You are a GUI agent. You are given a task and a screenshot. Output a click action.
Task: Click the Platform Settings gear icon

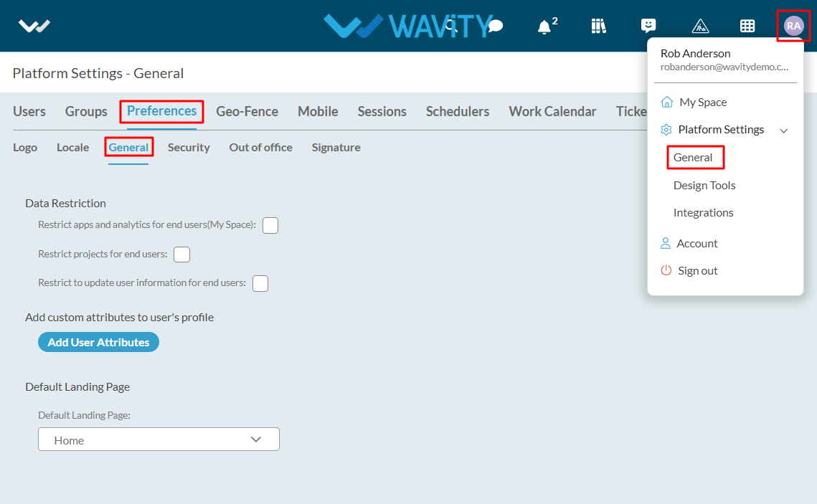pos(666,130)
